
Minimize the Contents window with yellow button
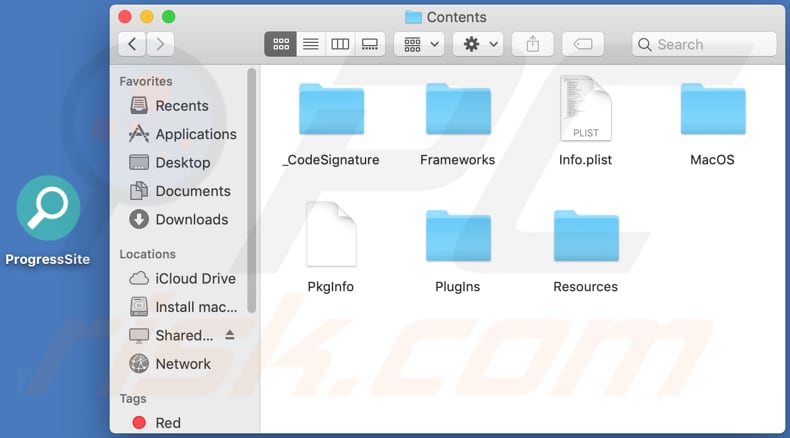147,17
